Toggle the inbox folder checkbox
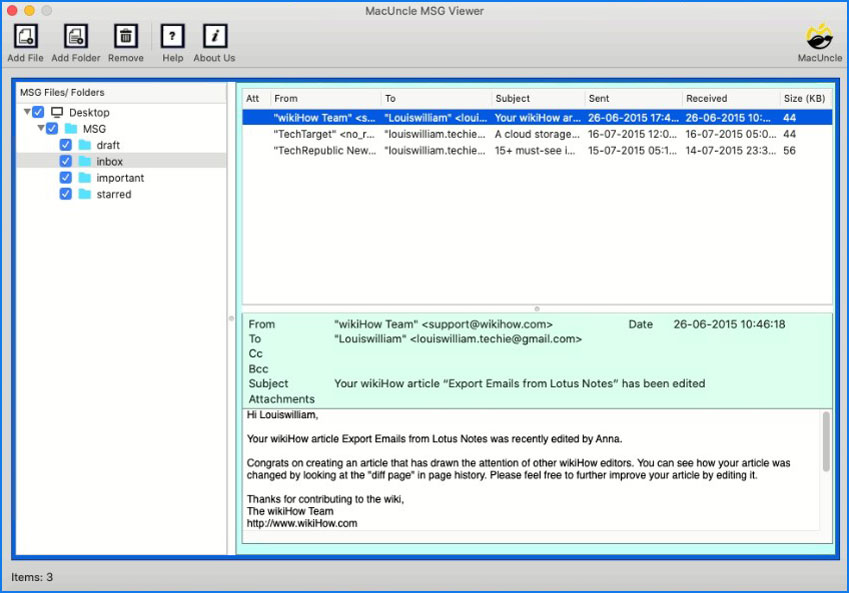Image resolution: width=849 pixels, height=593 pixels. point(66,161)
